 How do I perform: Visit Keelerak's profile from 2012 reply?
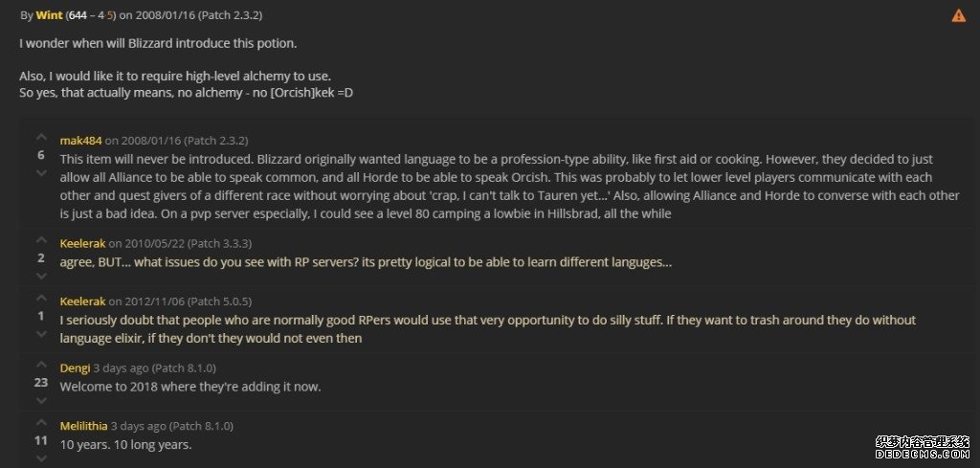pyautogui.click(x=82, y=301)
